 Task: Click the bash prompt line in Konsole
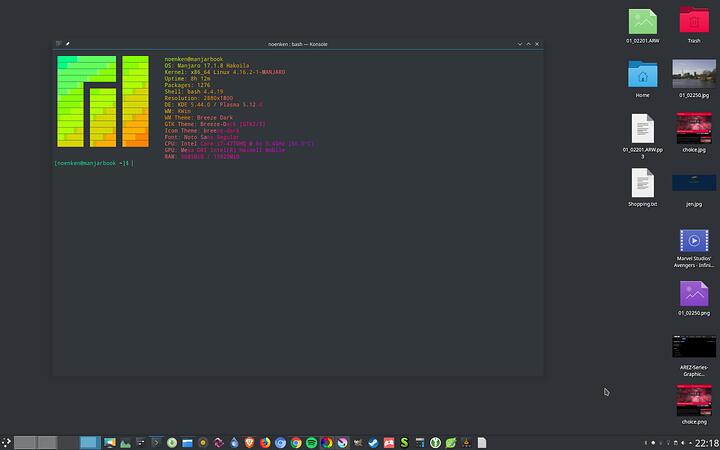pyautogui.click(x=94, y=163)
